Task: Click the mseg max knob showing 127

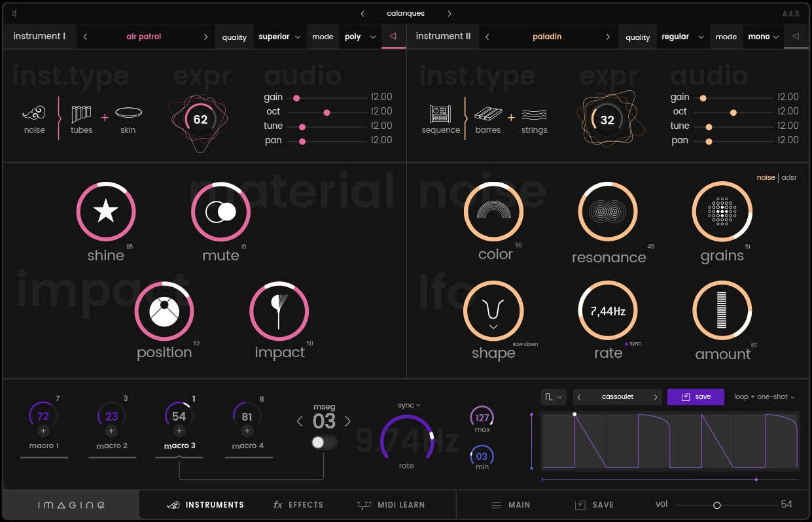Action: [x=482, y=417]
